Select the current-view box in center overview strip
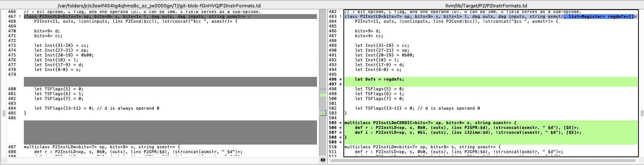This screenshot has width=644, height=165. point(323,112)
